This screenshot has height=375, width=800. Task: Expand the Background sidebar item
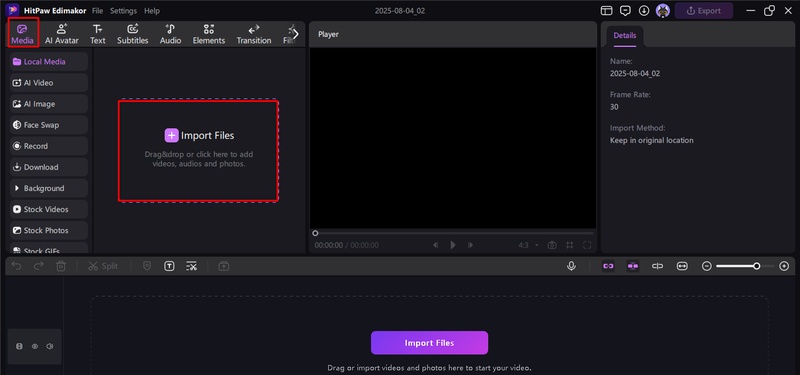click(48, 188)
